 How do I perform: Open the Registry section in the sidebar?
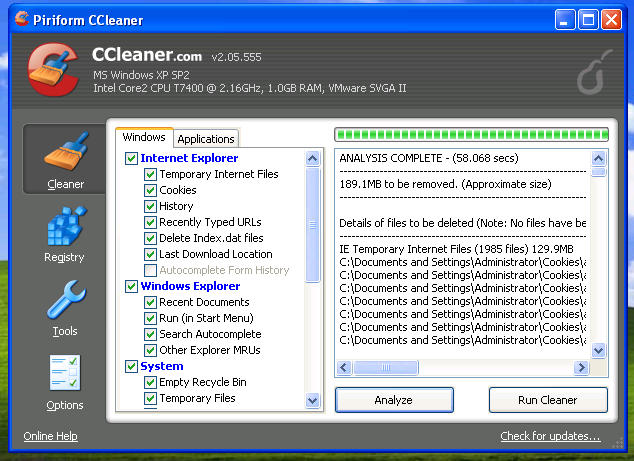[65, 235]
